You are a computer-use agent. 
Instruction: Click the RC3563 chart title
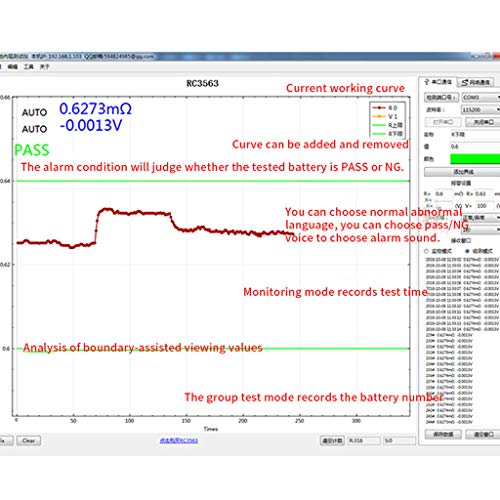pyautogui.click(x=202, y=83)
